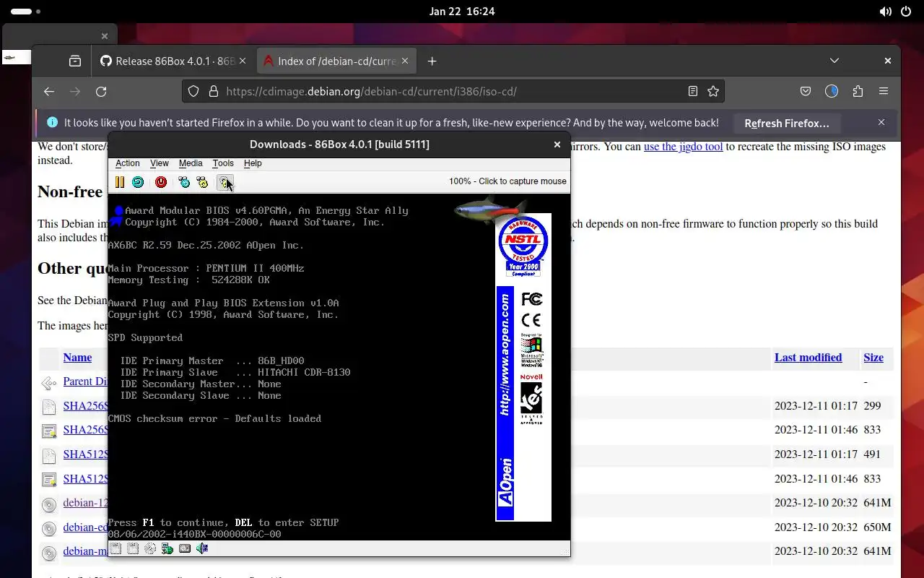This screenshot has height=578, width=924.
Task: Bookmark this page with the star icon
Action: pyautogui.click(x=713, y=92)
